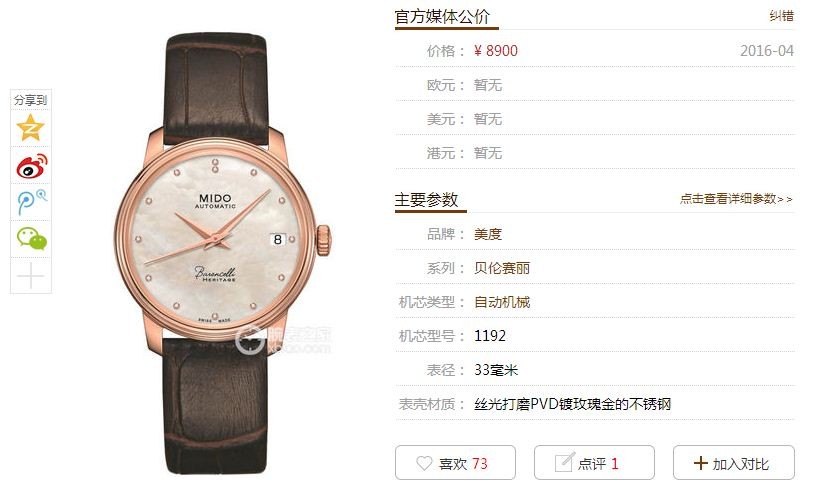
Task: Click 自动机械 movement type link
Action: point(502,302)
